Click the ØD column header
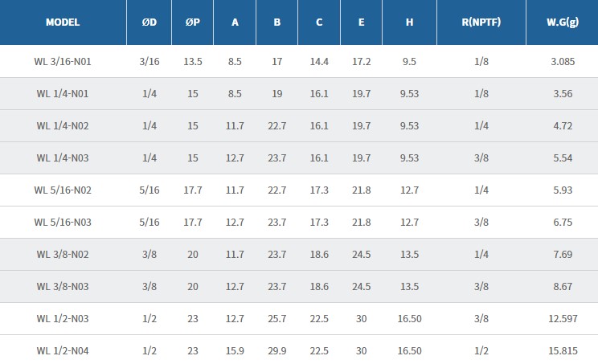The image size is (598, 364). pos(149,22)
